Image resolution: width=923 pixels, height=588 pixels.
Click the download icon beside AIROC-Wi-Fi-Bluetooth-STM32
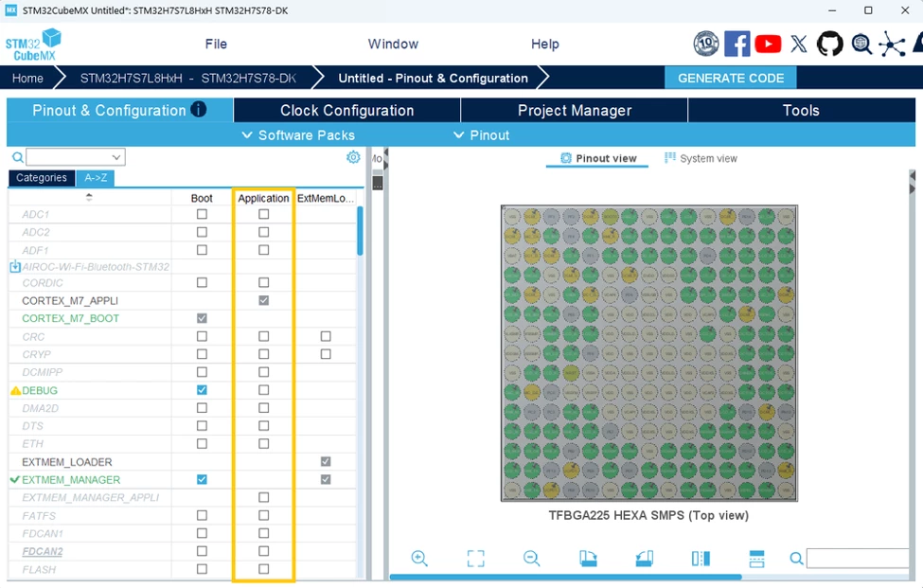coord(15,267)
